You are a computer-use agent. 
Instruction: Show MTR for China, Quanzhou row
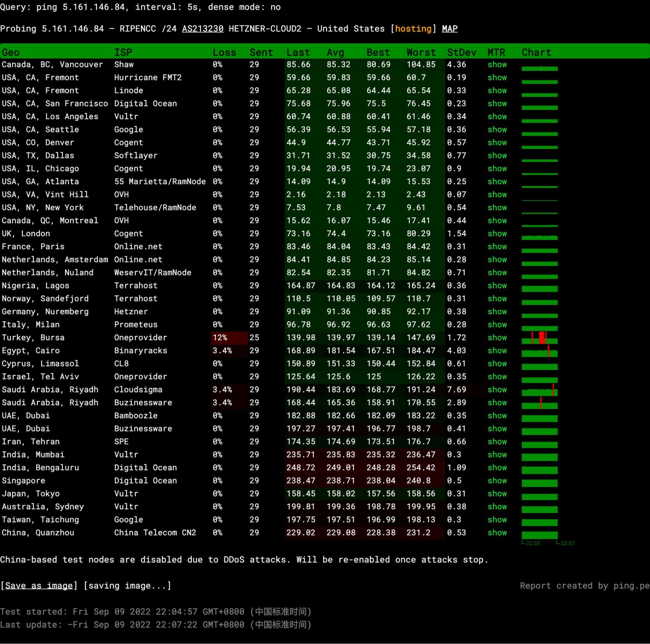click(497, 533)
